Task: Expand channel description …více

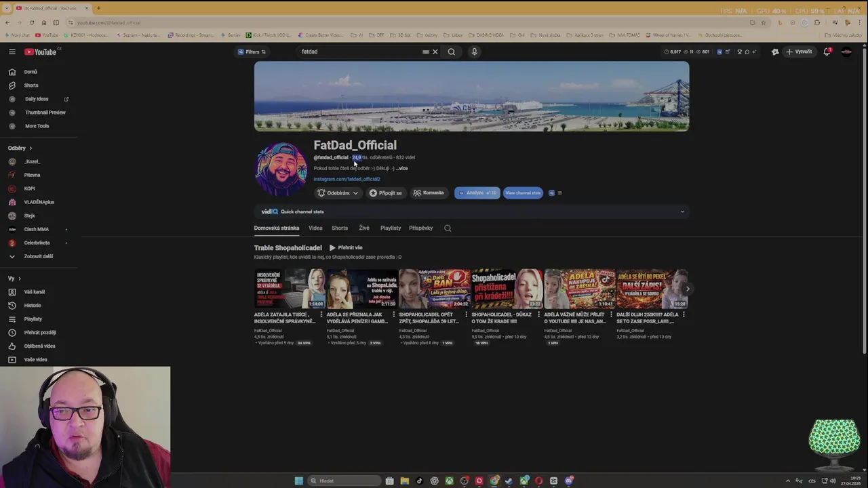Action: click(401, 168)
